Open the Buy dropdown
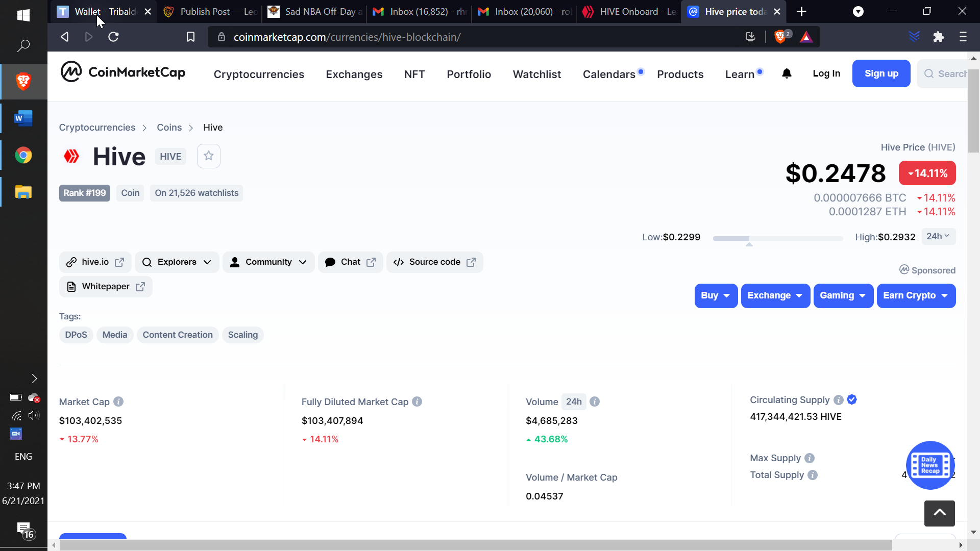 716,296
